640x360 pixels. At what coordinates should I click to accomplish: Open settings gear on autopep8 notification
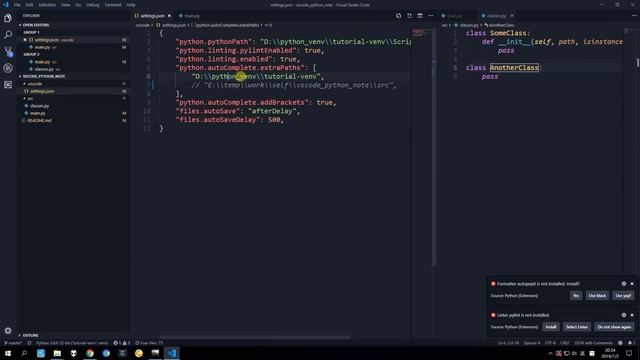[624, 284]
